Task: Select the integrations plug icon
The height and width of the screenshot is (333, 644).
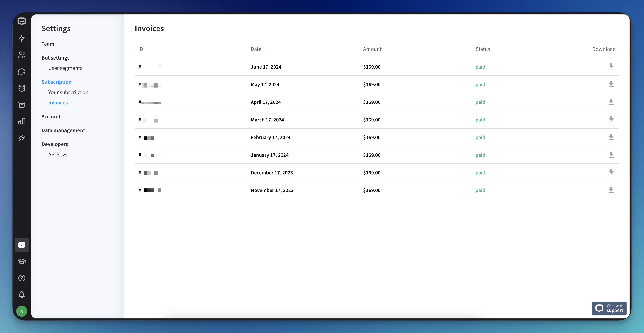Action: pos(22,138)
